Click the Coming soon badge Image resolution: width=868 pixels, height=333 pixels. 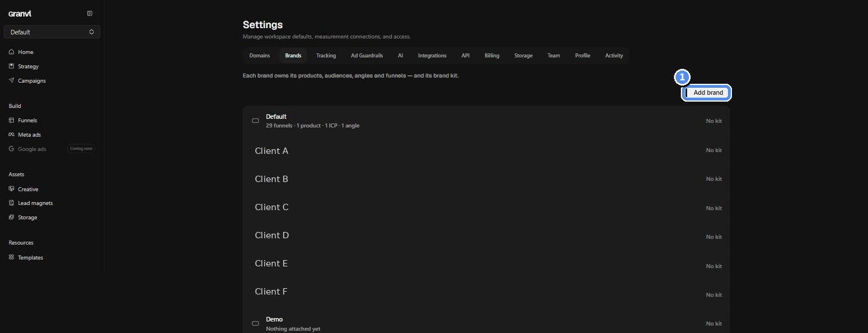point(81,149)
